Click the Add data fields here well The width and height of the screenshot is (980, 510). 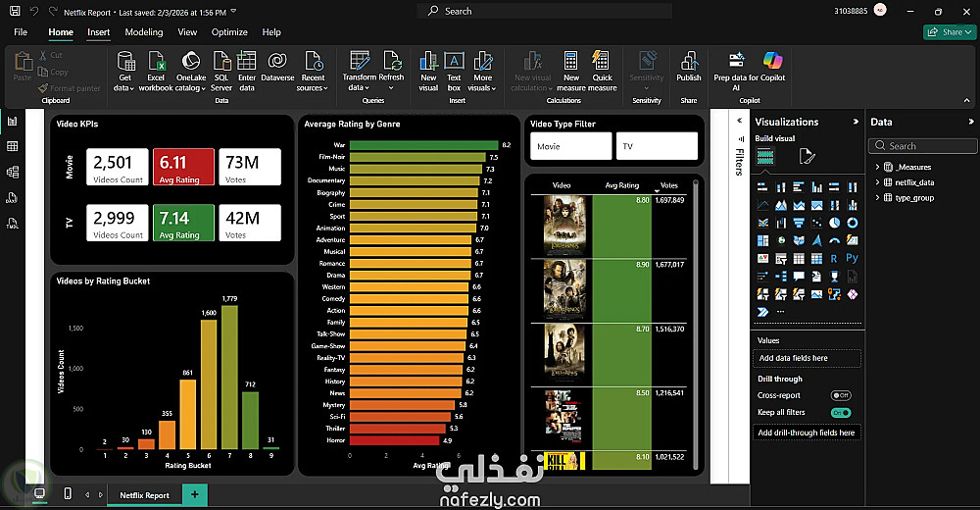pos(807,358)
